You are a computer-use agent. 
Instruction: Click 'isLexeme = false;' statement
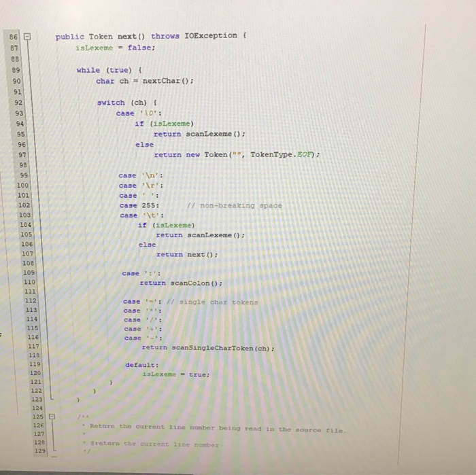click(116, 48)
